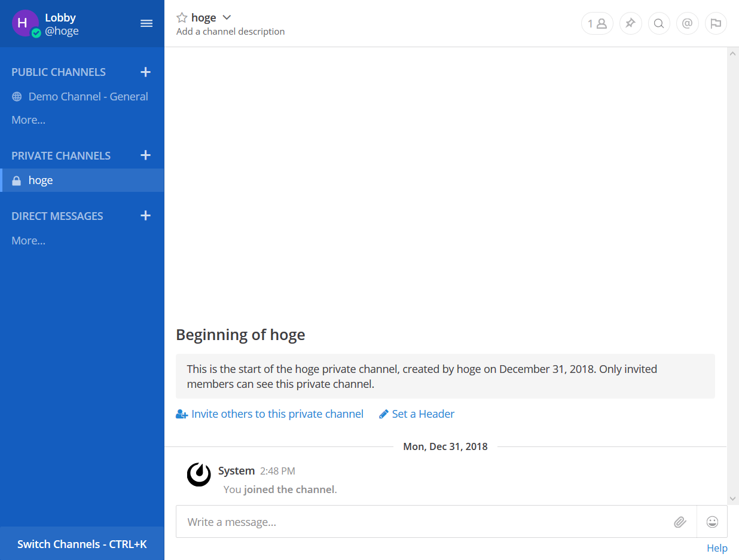Screen dimensions: 739x560
Task: Show the channel member count list
Action: point(597,23)
